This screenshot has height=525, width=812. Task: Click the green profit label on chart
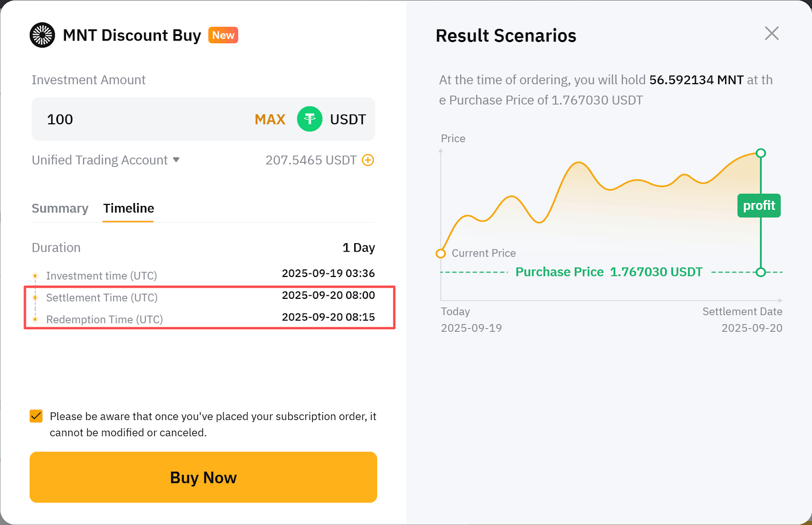[759, 205]
